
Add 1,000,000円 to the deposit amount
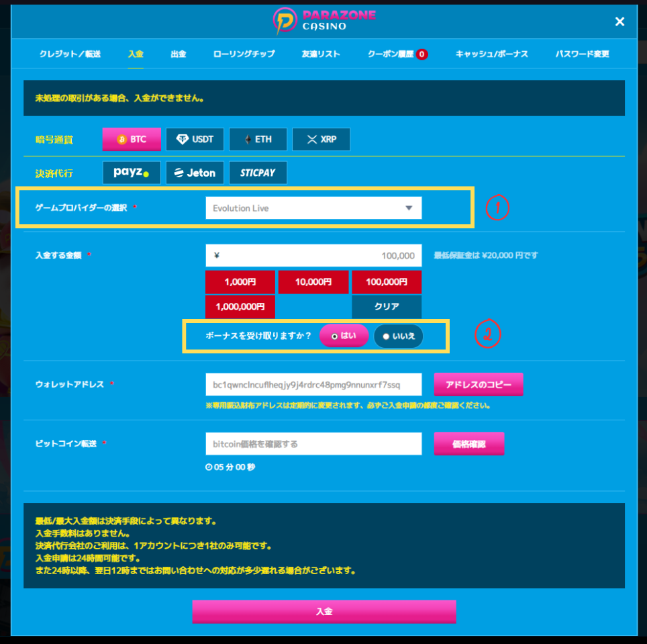pyautogui.click(x=240, y=307)
